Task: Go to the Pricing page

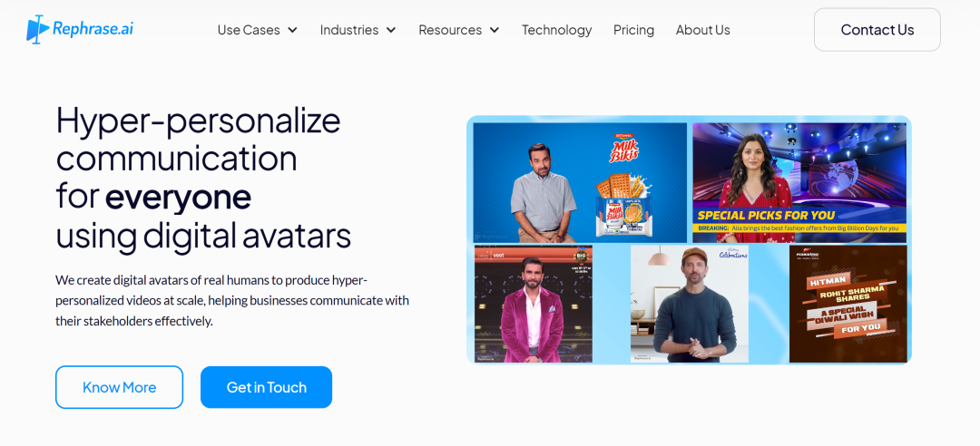Action: click(x=633, y=30)
